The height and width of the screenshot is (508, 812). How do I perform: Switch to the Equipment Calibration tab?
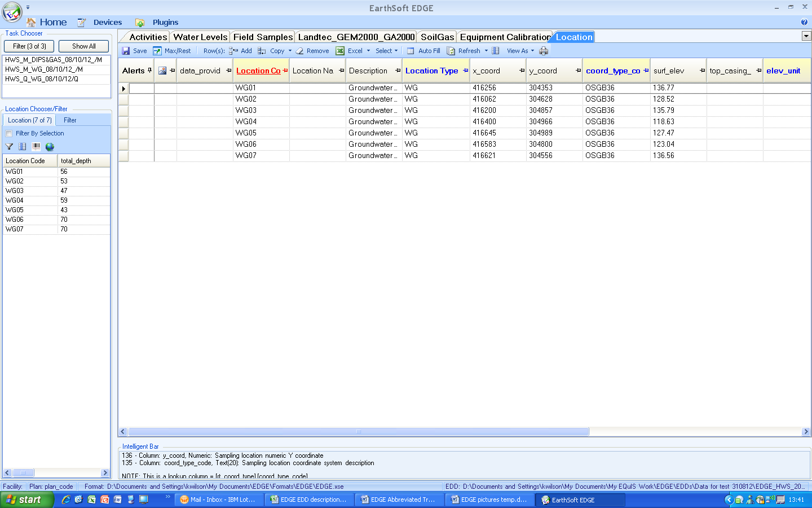505,37
